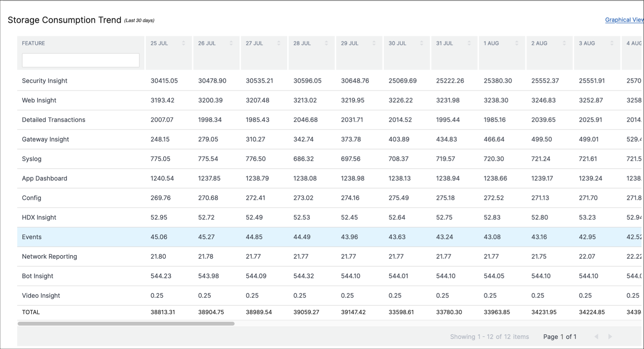Select the Bot Insight row label
The width and height of the screenshot is (644, 349).
click(x=38, y=276)
